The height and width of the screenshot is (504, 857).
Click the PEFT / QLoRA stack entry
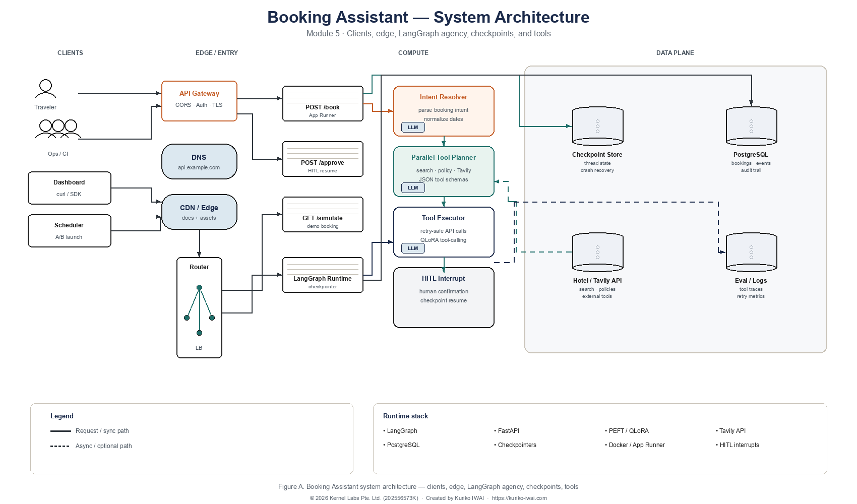tap(627, 431)
